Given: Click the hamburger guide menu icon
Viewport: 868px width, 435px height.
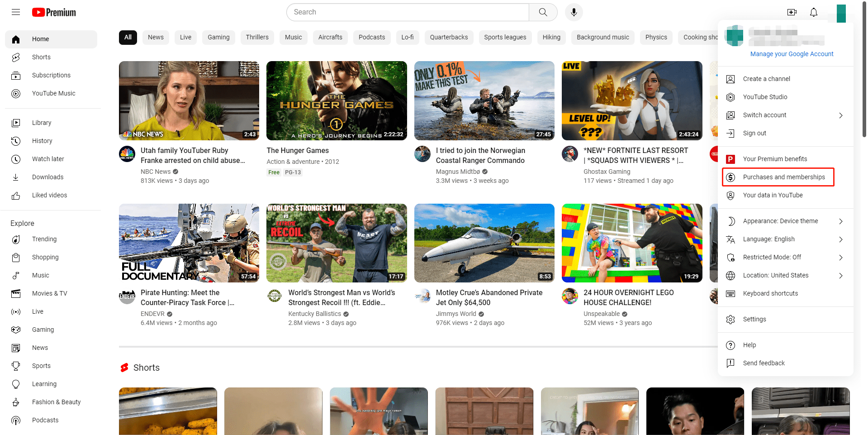Looking at the screenshot, I should pyautogui.click(x=16, y=12).
